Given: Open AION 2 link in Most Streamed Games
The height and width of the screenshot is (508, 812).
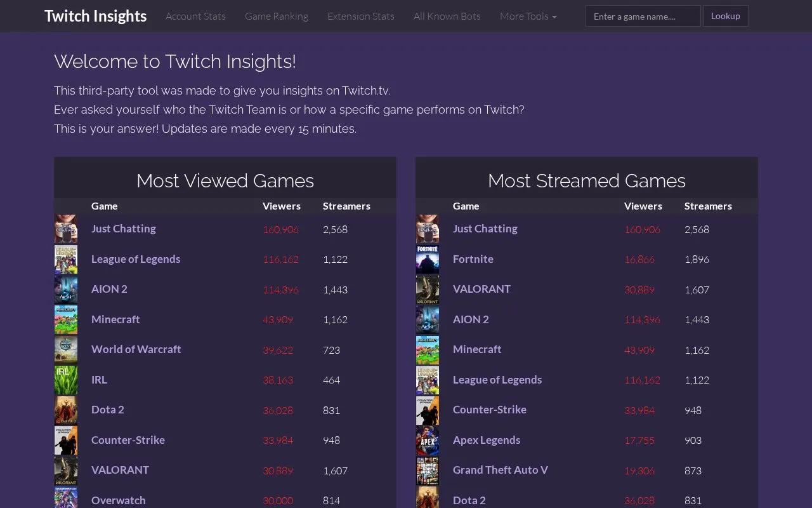Looking at the screenshot, I should pos(471,319).
